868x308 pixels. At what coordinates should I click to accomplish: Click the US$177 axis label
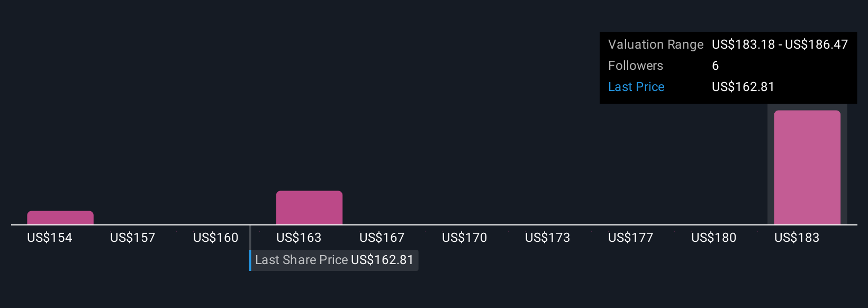(x=631, y=238)
